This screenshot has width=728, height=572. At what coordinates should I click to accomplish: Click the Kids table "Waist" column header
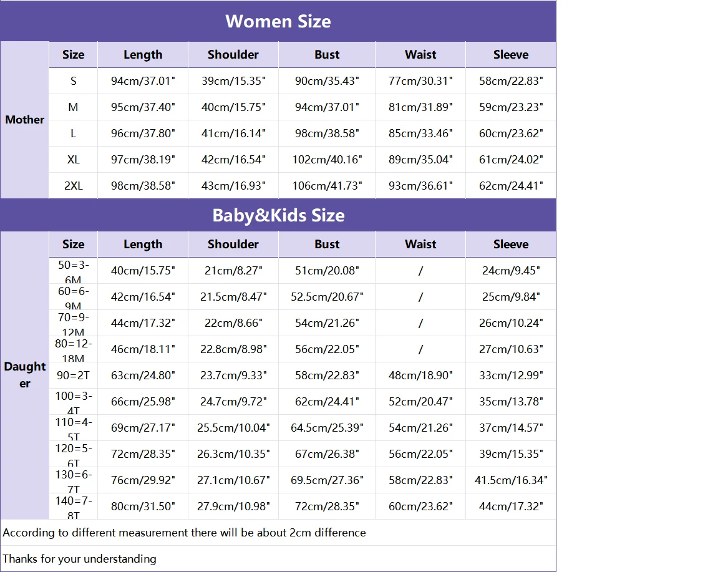pyautogui.click(x=420, y=245)
